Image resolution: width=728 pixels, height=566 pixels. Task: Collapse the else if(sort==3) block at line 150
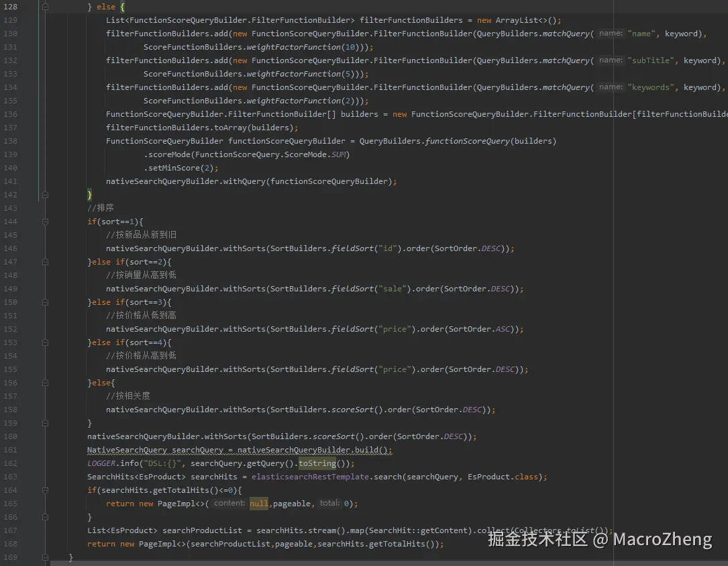45,302
